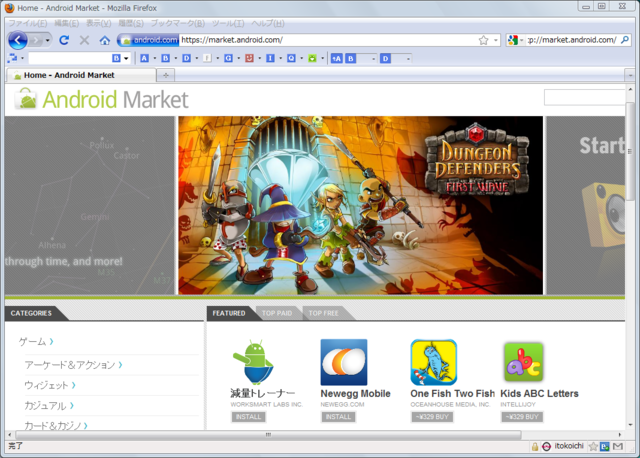
Task: Select the Home - Android Market tab
Action: click(81, 75)
